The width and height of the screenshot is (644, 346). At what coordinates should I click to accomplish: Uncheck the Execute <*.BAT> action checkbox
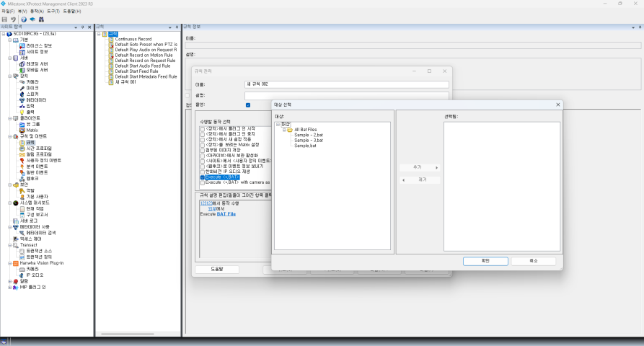tap(203, 177)
